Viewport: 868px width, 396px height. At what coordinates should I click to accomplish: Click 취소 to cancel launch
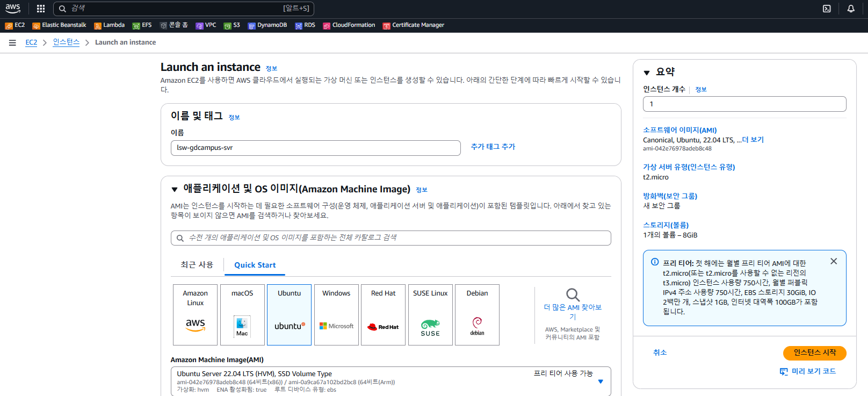(x=660, y=352)
